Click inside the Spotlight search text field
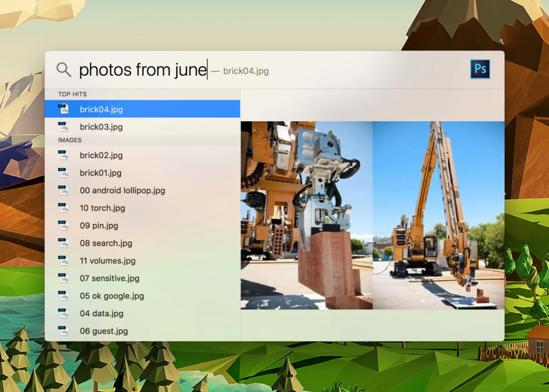This screenshot has width=549, height=392. pos(143,69)
